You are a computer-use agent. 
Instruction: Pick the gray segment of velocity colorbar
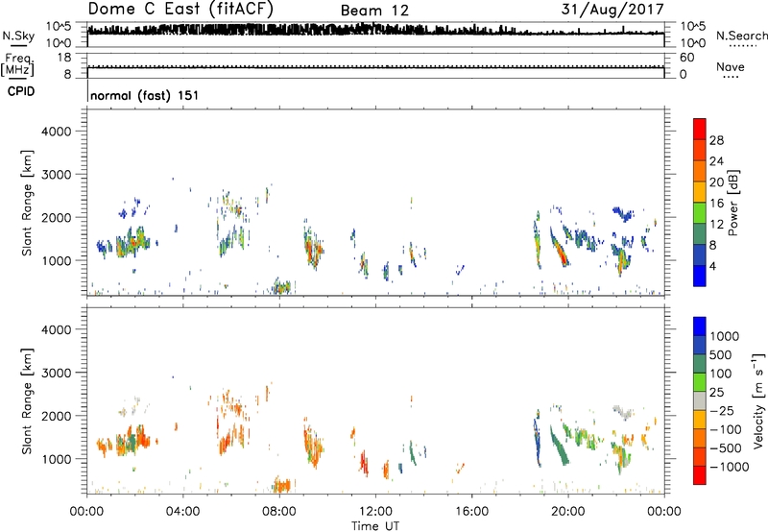pyautogui.click(x=700, y=401)
